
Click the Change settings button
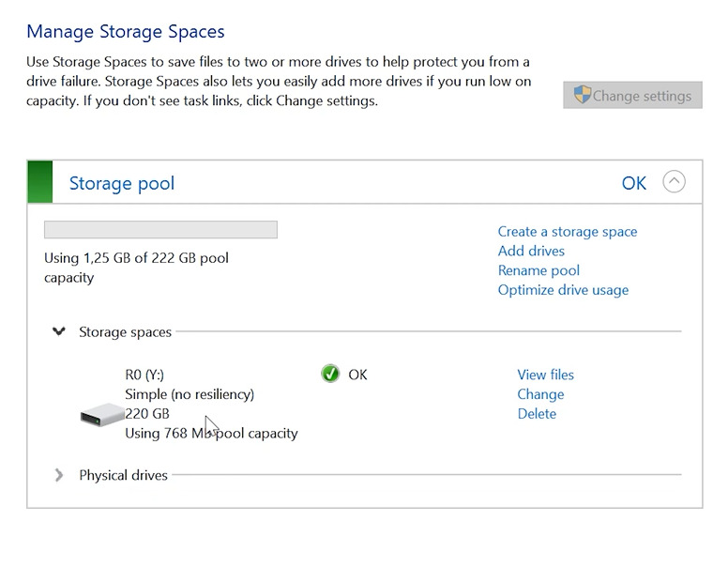tap(632, 95)
